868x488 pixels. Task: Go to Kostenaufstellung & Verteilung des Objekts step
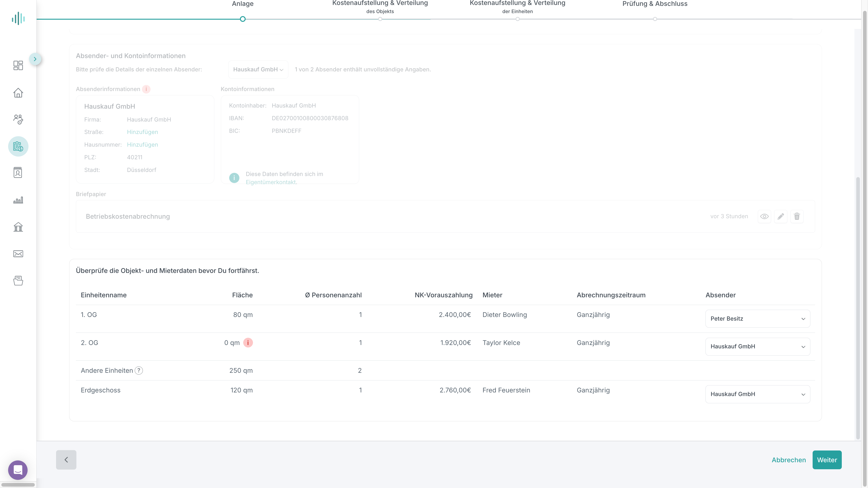(380, 7)
